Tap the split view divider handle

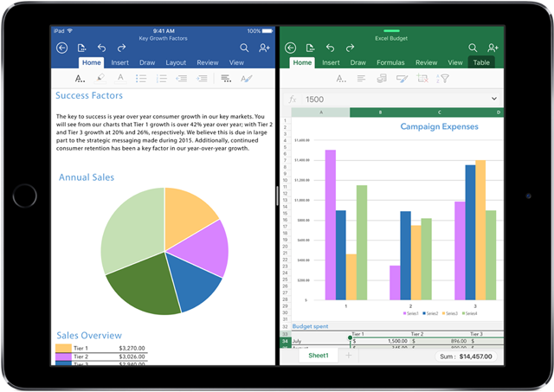[277, 196]
